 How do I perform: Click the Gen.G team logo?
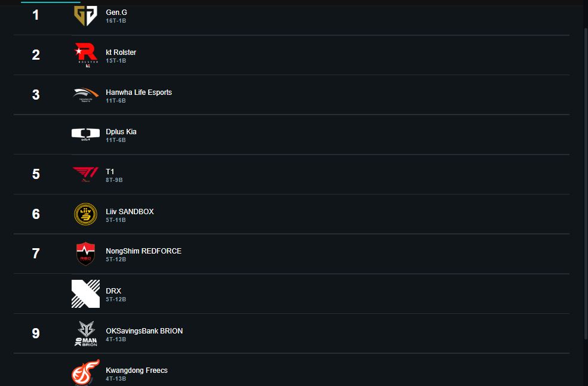point(85,16)
